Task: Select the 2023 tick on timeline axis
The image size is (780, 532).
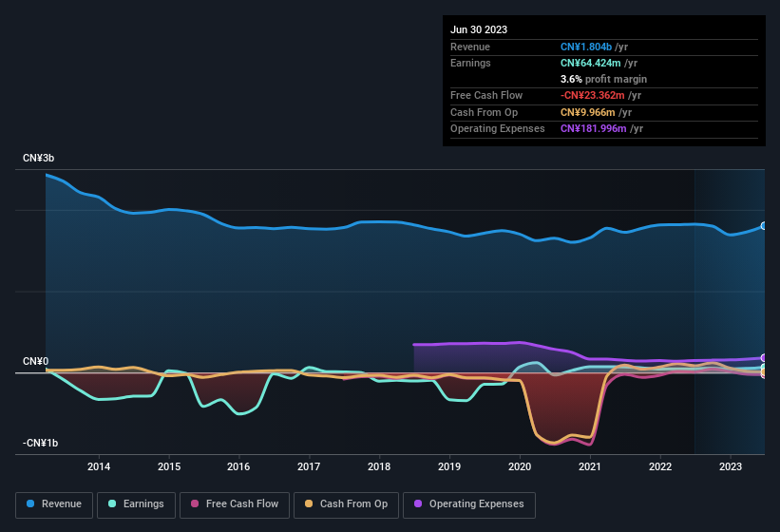Action: pyautogui.click(x=731, y=466)
